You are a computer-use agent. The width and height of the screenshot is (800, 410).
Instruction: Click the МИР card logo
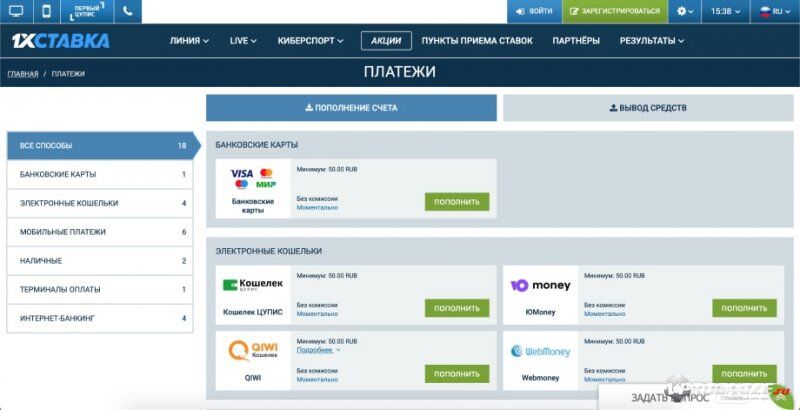(266, 184)
